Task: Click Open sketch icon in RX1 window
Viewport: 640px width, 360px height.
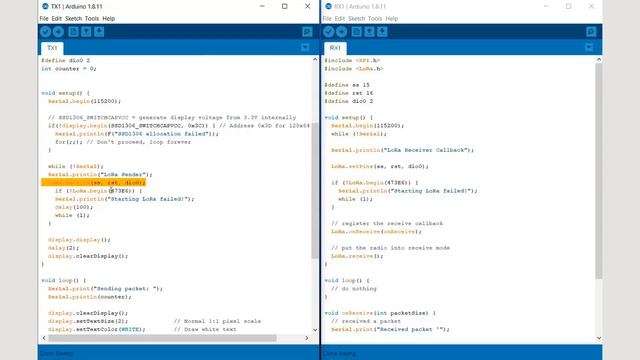Action: click(x=369, y=31)
